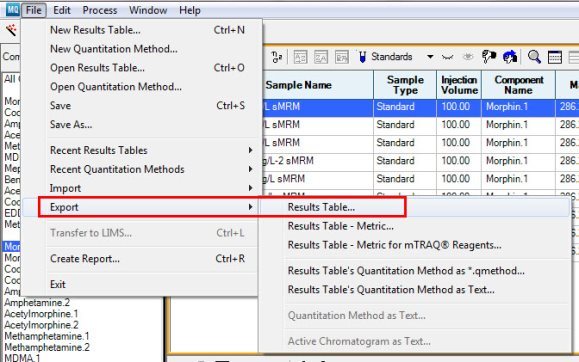
Task: Expand the arrow beside Recent Results Tables
Action: (x=251, y=150)
